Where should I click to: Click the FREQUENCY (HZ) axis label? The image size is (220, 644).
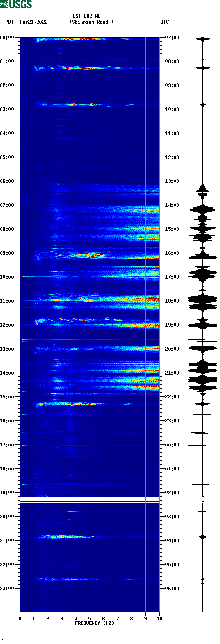click(94, 623)
